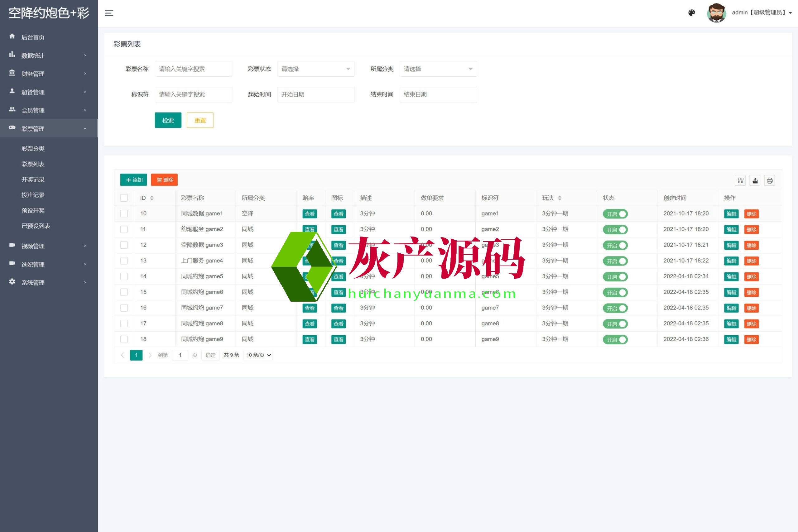
Task: Click the orange 删除 batch delete button
Action: 164,180
